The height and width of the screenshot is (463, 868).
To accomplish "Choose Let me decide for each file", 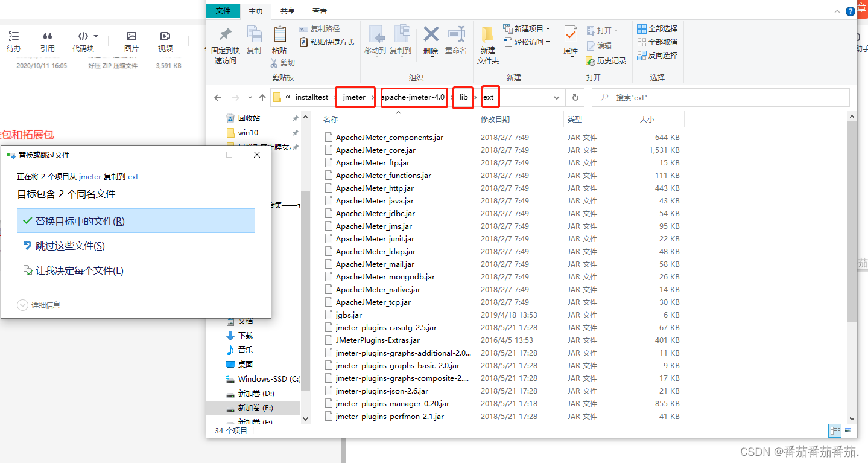I will tap(136, 270).
